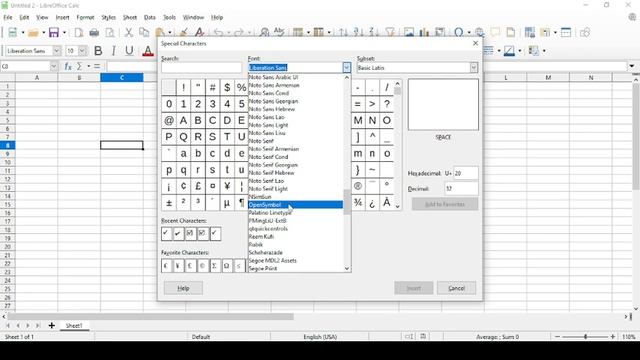Click the Pivot Table icon
This screenshot has height=360, width=640.
440,33
